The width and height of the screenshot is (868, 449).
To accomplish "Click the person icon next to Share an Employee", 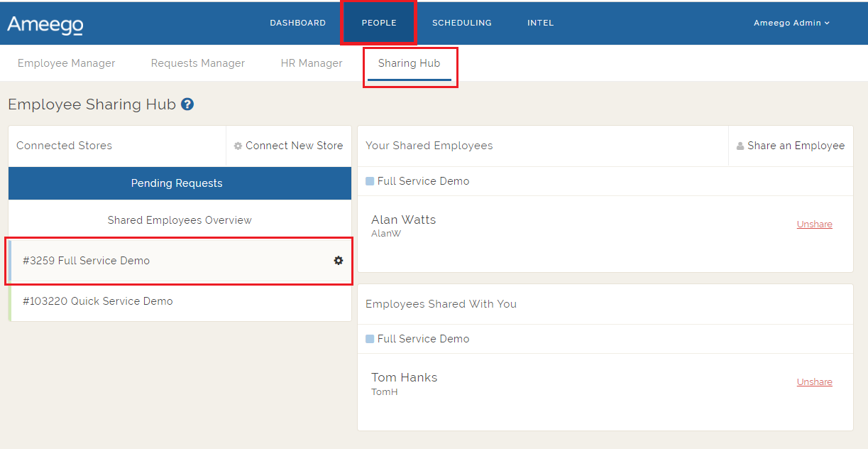I will click(741, 145).
